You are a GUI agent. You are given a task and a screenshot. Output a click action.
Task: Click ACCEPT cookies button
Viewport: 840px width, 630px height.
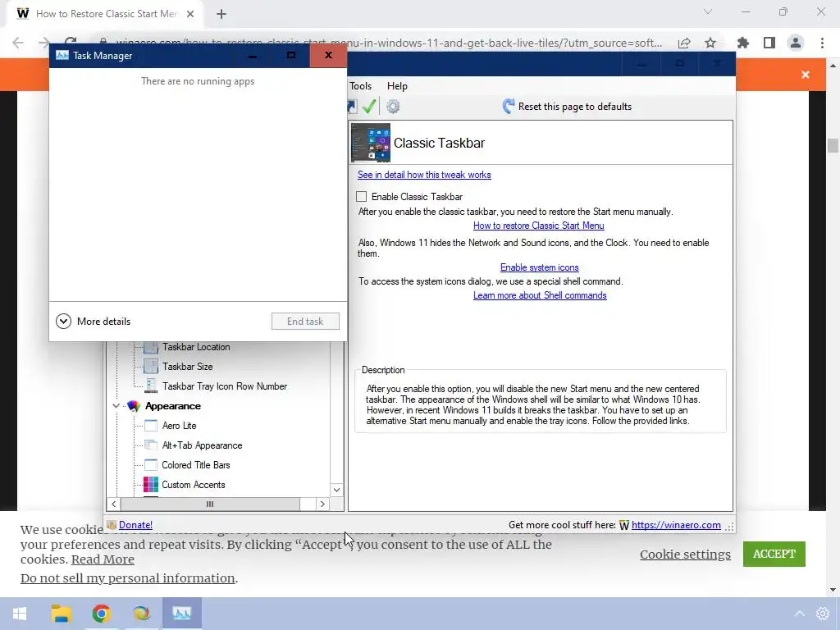pyautogui.click(x=774, y=554)
